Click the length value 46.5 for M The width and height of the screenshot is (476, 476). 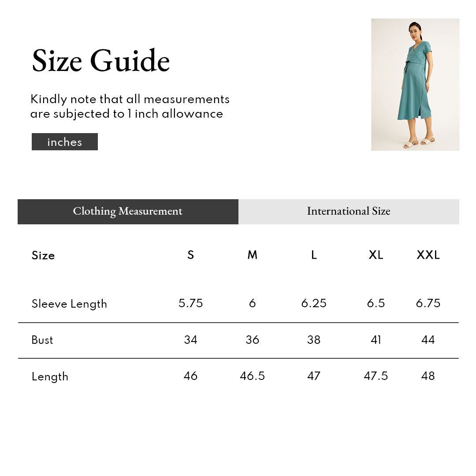coord(252,376)
